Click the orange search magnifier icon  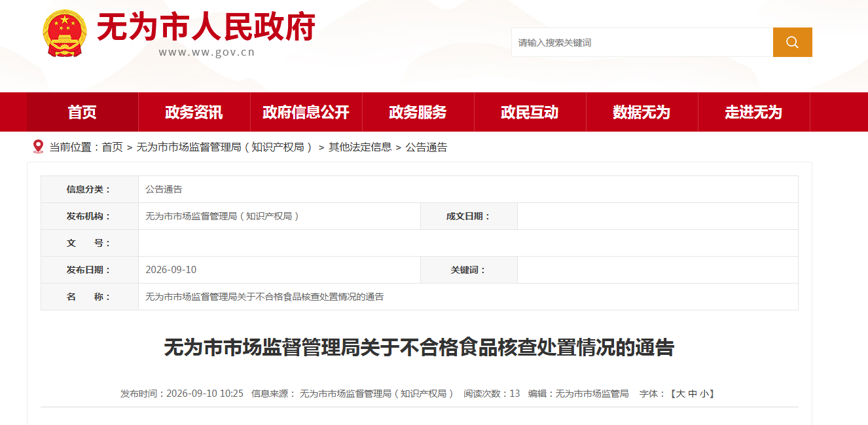792,43
